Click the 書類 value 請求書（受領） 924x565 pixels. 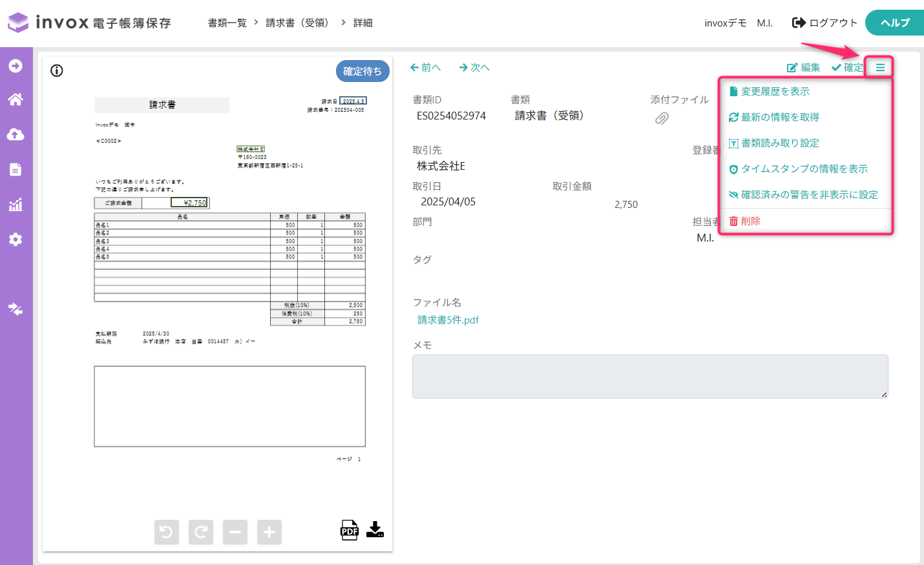click(549, 116)
